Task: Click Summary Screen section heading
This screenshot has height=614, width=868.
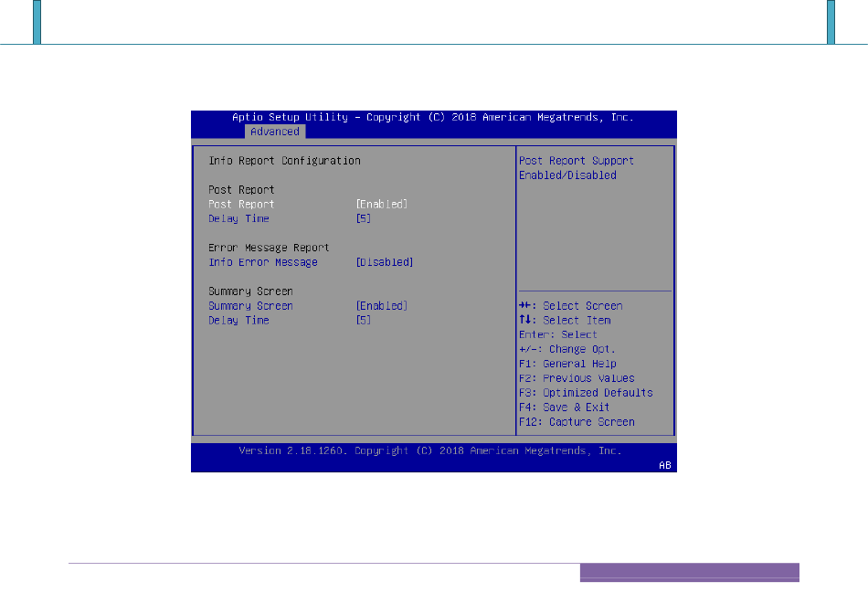Action: click(250, 291)
